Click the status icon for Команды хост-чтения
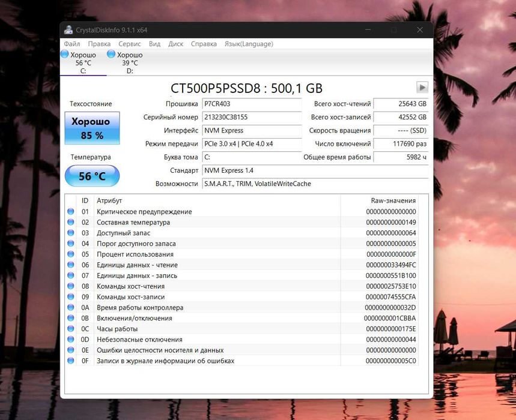 (x=71, y=286)
